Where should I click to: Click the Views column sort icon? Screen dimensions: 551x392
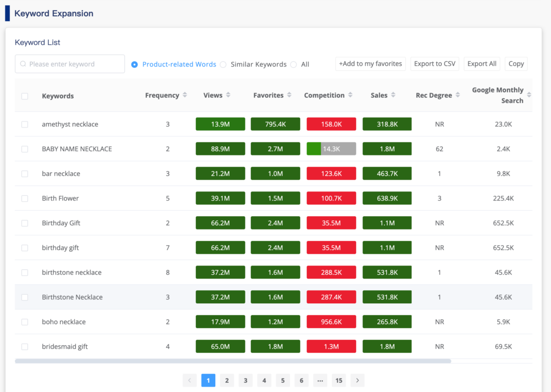pos(228,95)
